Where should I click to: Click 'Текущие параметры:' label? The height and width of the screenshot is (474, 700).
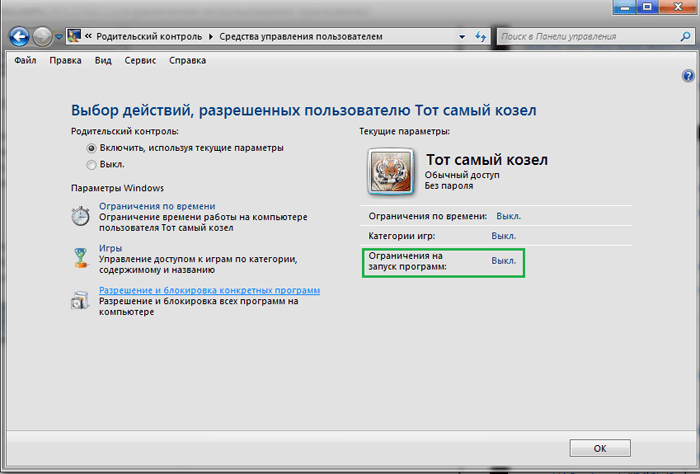click(404, 132)
